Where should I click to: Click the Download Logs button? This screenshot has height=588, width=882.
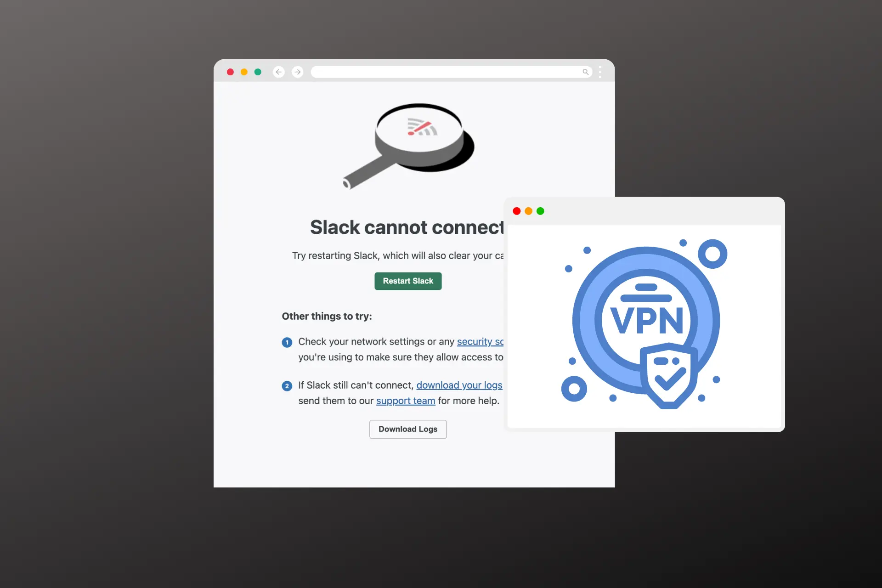pos(407,429)
